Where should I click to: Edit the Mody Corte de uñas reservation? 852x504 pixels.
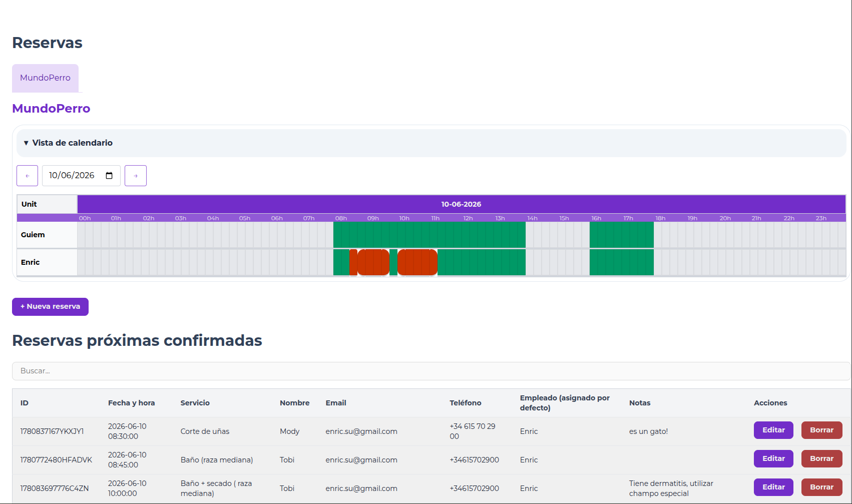coord(773,430)
